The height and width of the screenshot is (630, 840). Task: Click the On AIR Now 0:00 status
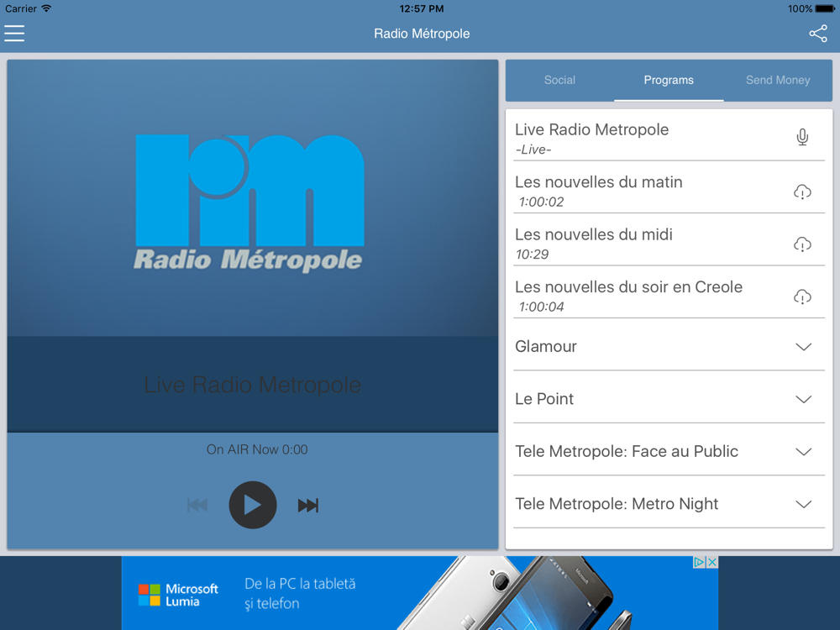[x=257, y=449]
